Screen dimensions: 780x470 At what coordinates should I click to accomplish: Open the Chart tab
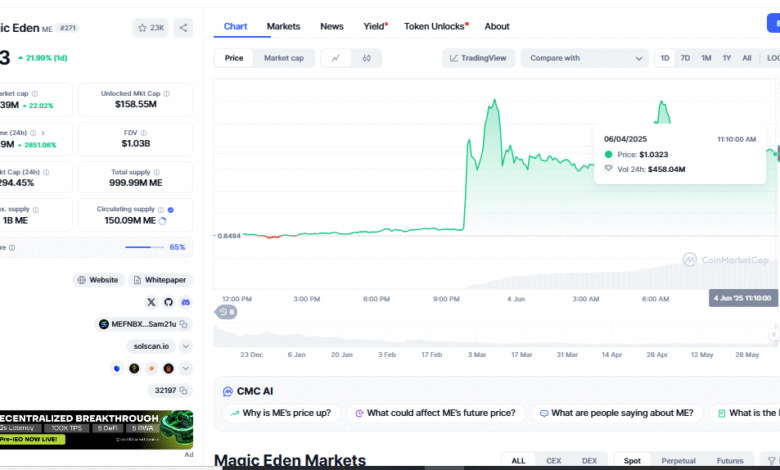(x=235, y=26)
